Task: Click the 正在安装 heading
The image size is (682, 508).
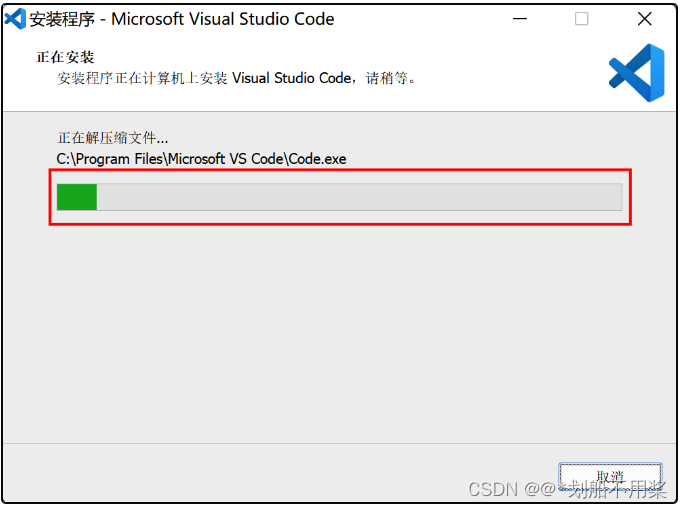Action: 65,57
